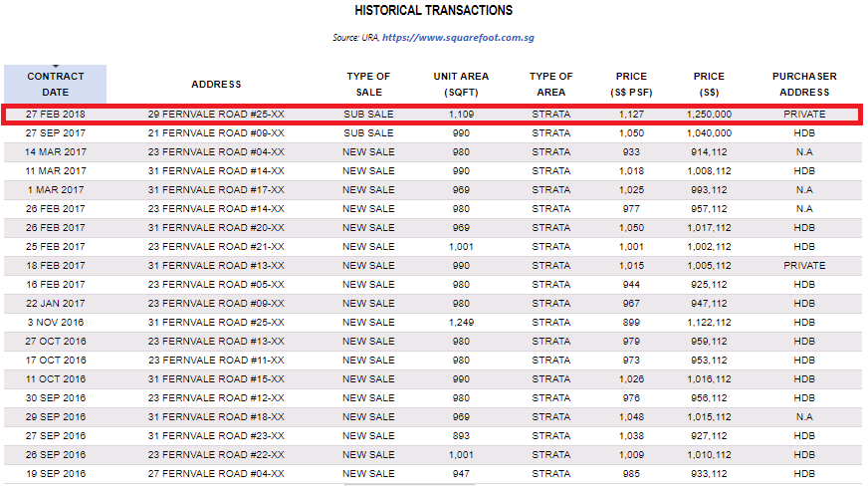This screenshot has height=486, width=868.
Task: Select the HISTORICAL TRANSACTIONS title
Action: coord(433,11)
